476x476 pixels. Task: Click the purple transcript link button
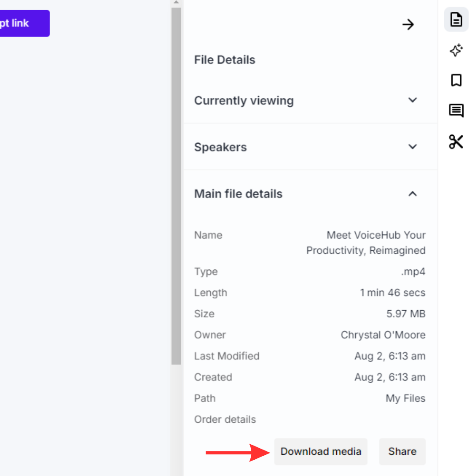(24, 23)
